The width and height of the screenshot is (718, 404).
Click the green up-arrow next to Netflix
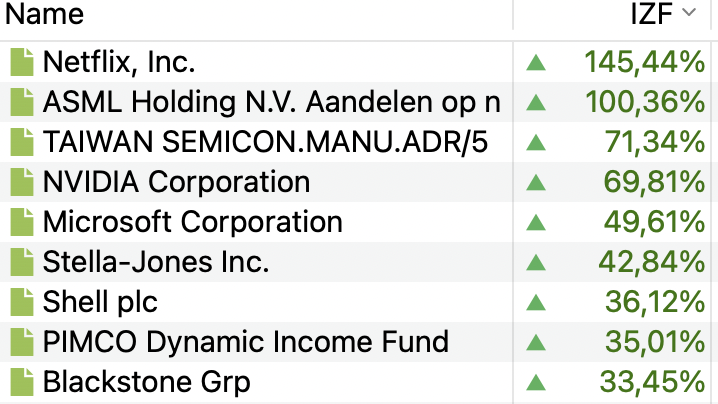(536, 63)
